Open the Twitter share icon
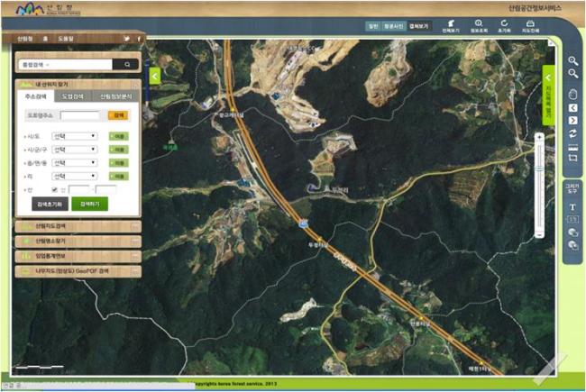The width and height of the screenshot is (586, 392). point(127,39)
